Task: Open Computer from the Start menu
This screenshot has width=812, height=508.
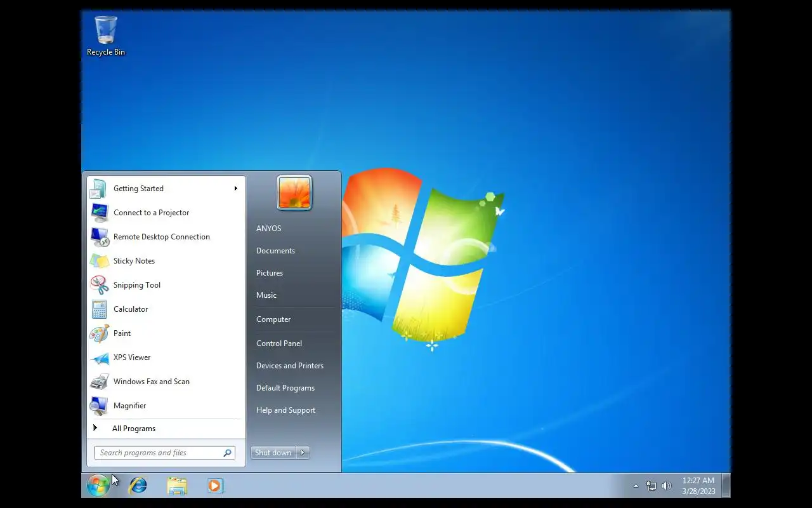Action: (x=273, y=319)
